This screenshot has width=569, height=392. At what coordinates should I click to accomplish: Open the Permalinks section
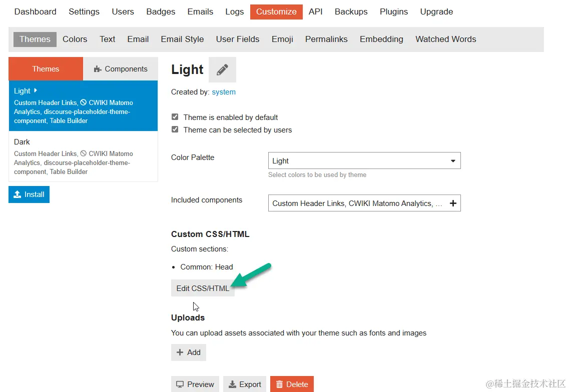326,39
